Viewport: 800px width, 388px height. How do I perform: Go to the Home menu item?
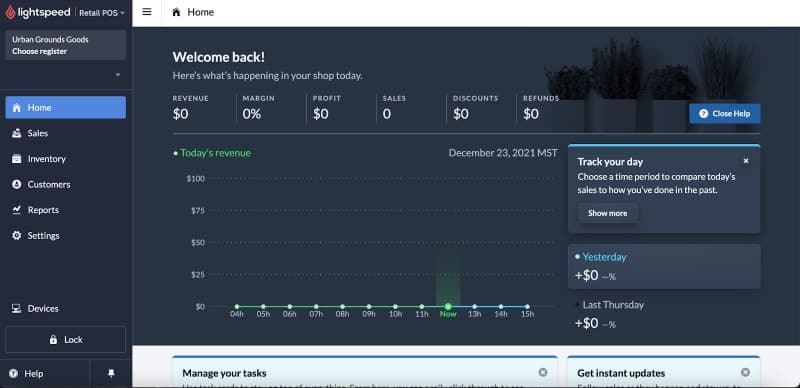tap(65, 108)
